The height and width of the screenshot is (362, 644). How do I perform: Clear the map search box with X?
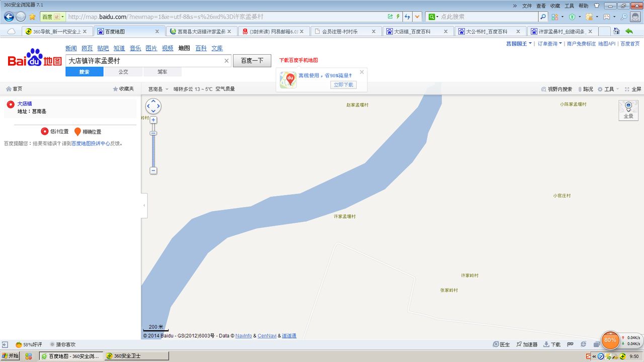tap(226, 61)
